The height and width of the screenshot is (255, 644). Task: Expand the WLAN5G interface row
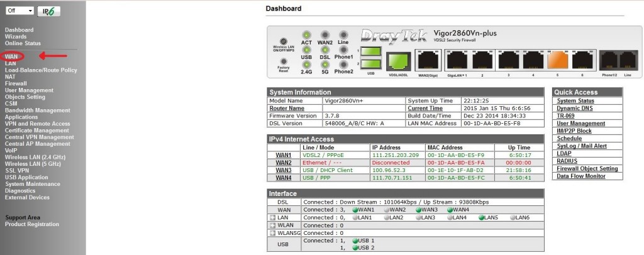point(272,233)
